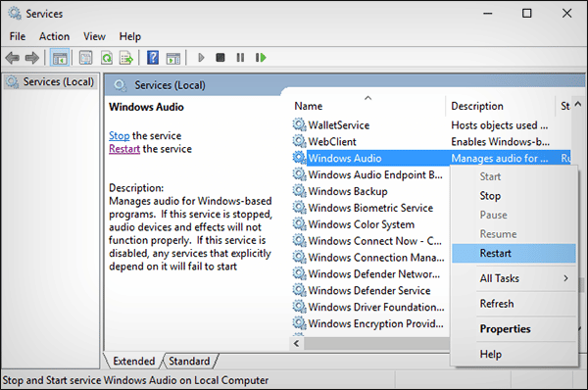Toggle the Show/Hide Console Tree toolbar icon
Viewport: 588px width, 390px height.
point(60,58)
